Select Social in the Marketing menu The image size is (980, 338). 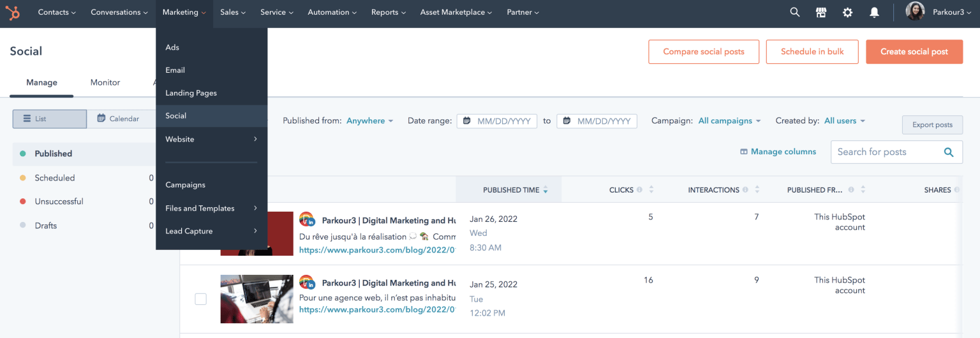tap(211, 115)
